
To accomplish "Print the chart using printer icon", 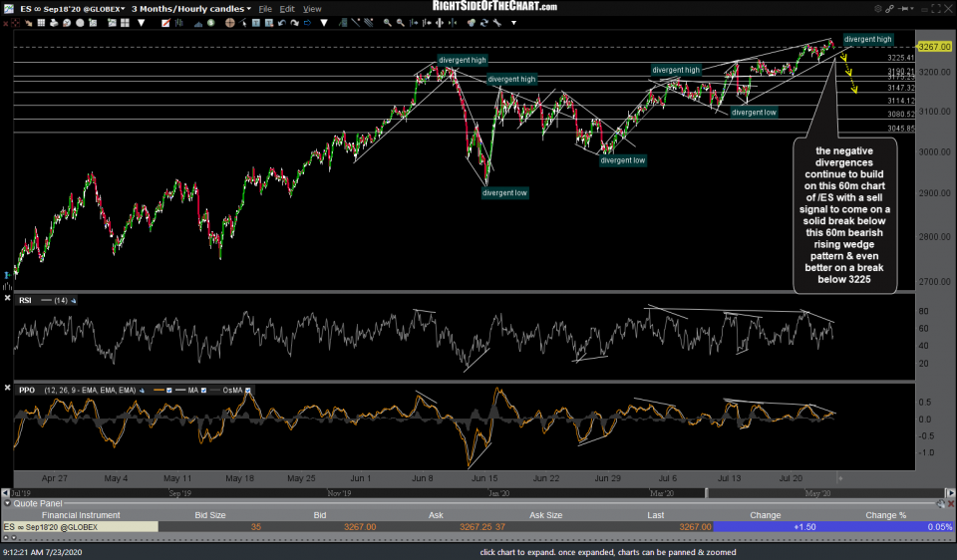I will (x=54, y=23).
